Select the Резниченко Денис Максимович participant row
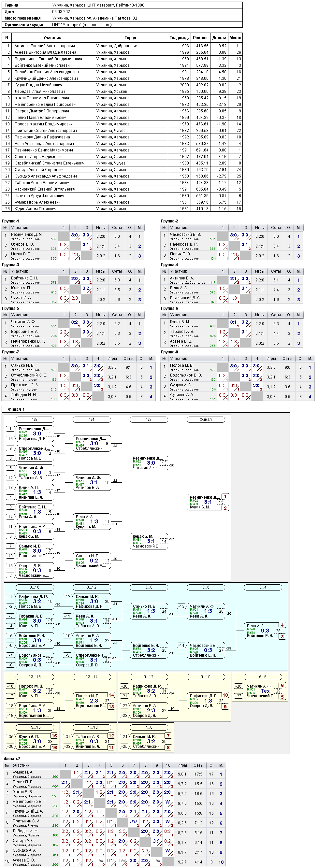The image size is (318, 868). point(122,150)
